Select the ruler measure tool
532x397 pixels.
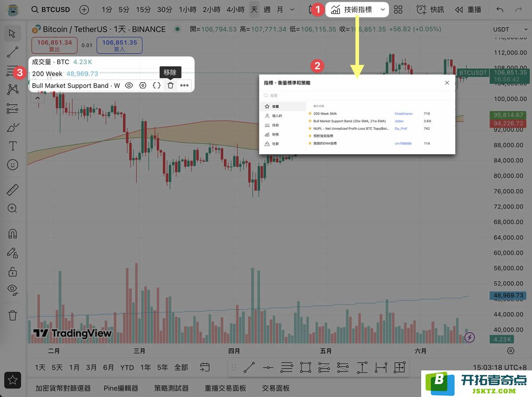pyautogui.click(x=12, y=191)
